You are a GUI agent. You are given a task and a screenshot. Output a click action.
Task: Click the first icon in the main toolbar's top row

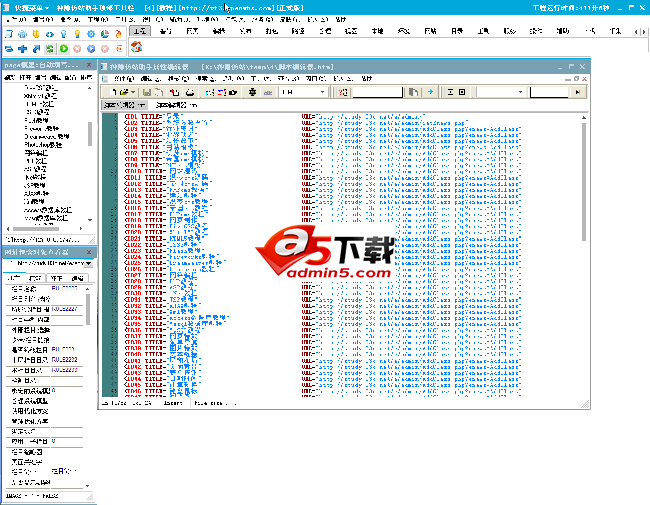(9, 32)
